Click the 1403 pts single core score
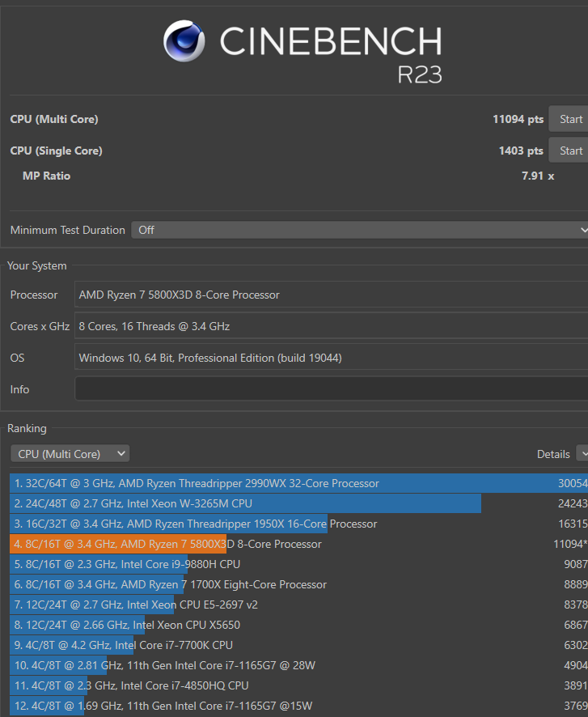This screenshot has height=717, width=588. click(521, 151)
